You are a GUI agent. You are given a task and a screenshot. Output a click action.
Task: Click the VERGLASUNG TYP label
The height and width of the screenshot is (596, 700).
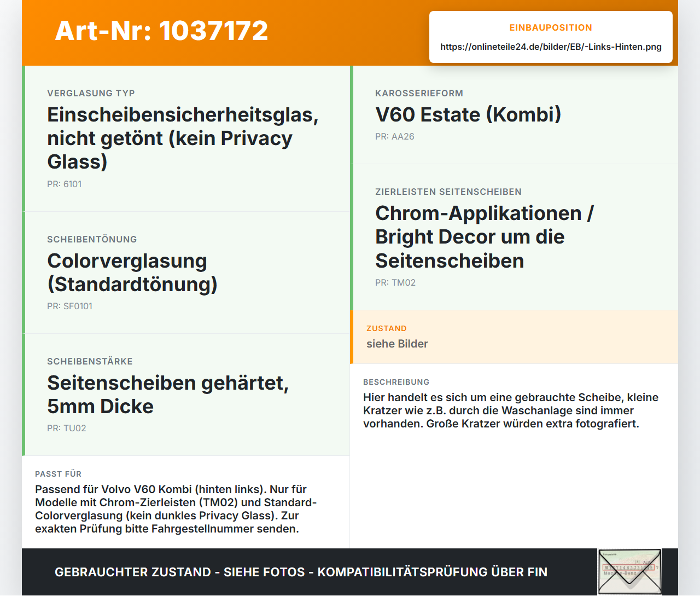pos(91,93)
